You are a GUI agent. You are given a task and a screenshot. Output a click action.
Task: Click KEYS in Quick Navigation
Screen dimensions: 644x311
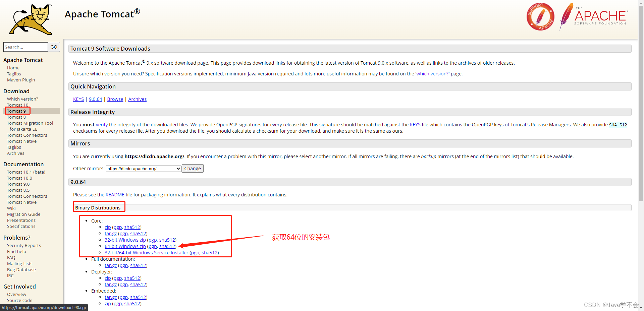78,99
